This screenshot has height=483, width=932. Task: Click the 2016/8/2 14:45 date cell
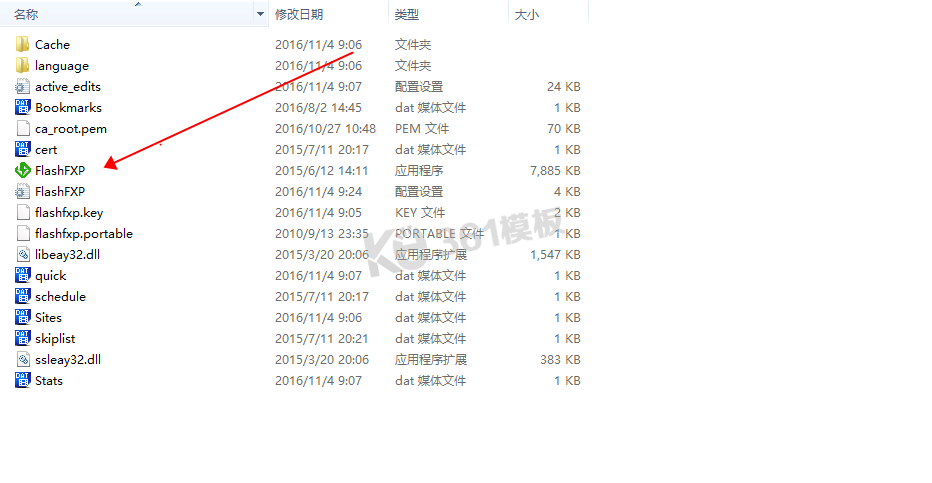[318, 108]
